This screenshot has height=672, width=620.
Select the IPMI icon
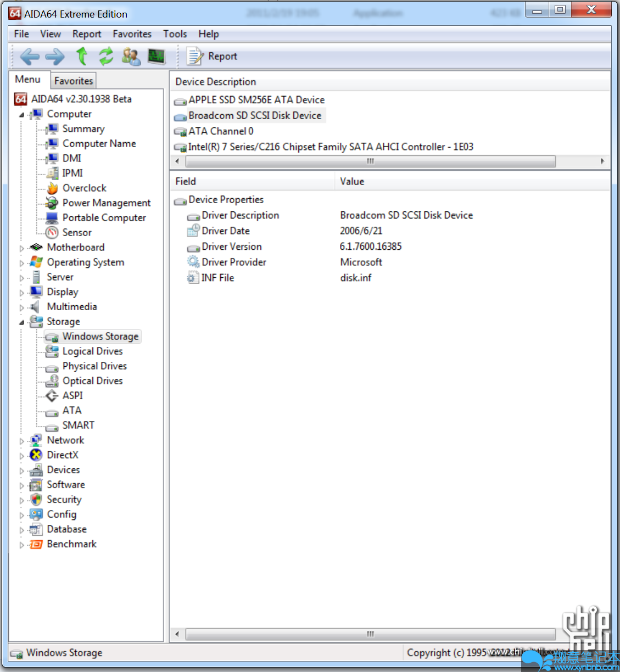(52, 173)
